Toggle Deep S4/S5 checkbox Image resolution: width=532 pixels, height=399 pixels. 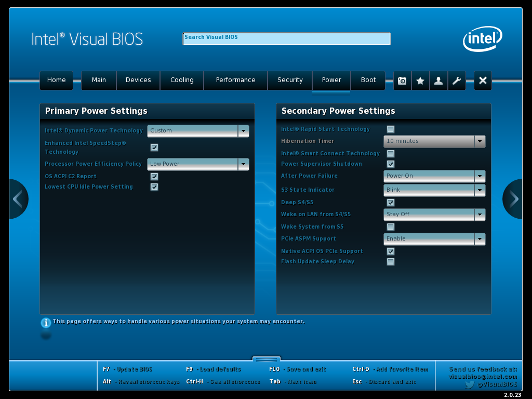pyautogui.click(x=391, y=203)
